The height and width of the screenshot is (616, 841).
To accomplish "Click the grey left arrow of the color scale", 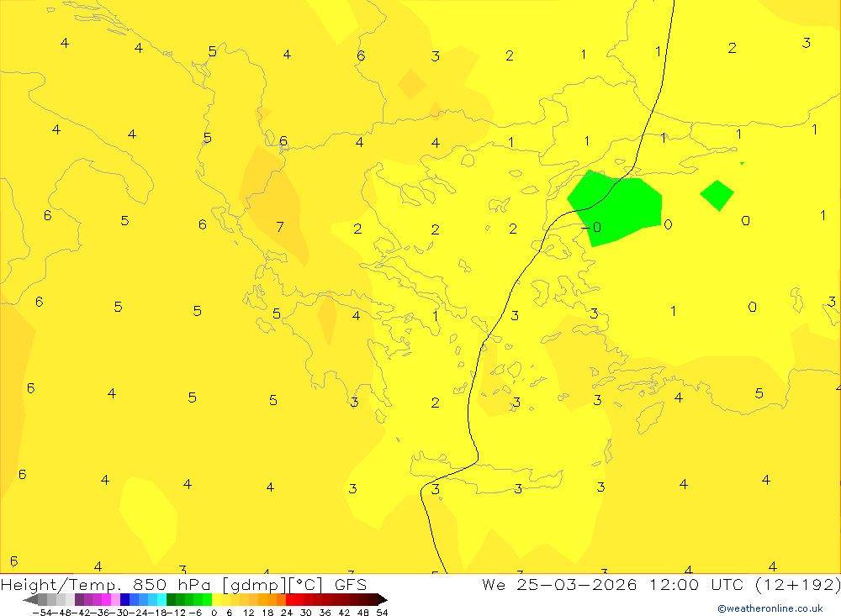I will coord(30,599).
